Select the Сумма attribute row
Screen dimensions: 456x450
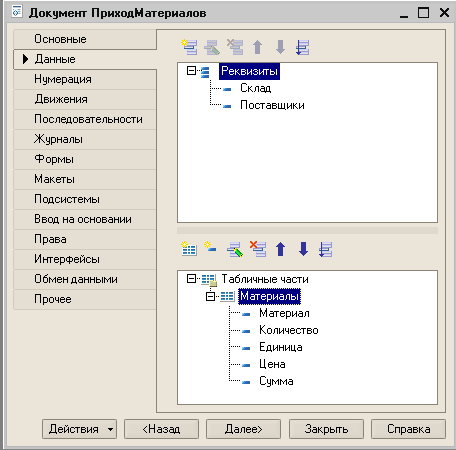point(276,382)
